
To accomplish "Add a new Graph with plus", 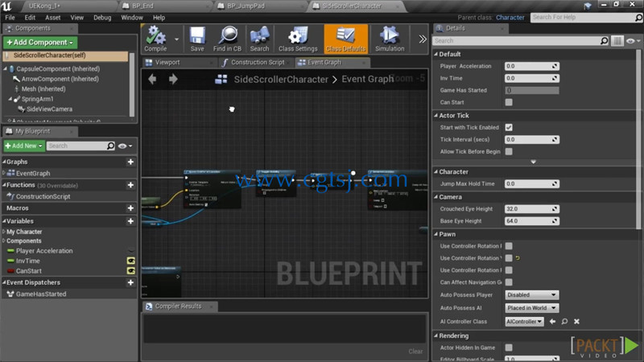I will point(130,162).
